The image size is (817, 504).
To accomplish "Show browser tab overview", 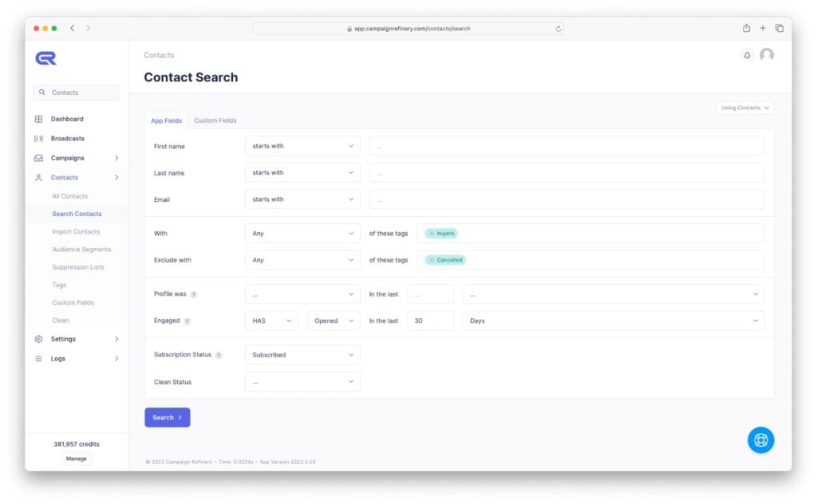I will (x=779, y=28).
